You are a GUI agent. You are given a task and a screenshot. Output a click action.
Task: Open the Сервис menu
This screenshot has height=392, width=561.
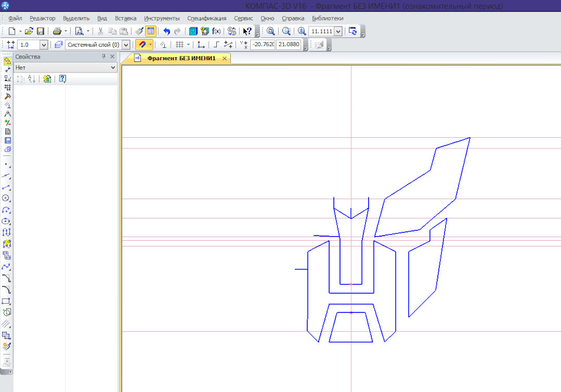point(243,18)
